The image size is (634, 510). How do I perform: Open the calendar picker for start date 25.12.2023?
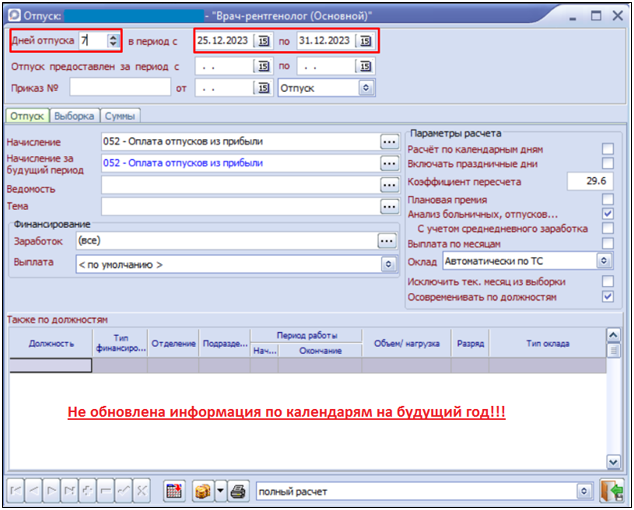pos(263,41)
